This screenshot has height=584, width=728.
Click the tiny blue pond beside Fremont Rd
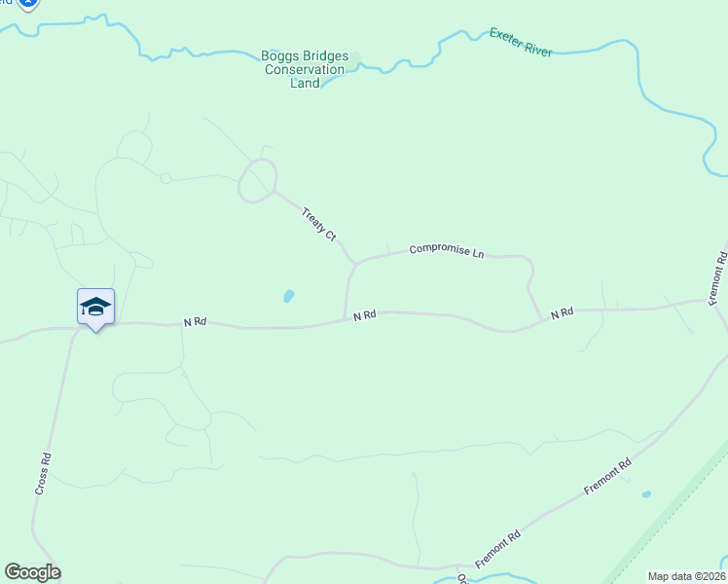(646, 494)
